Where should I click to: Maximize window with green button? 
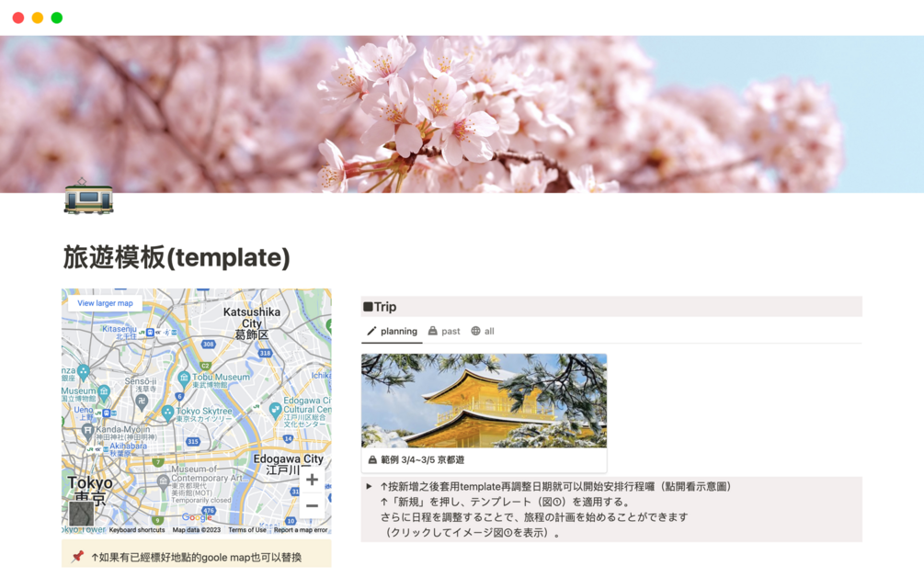coord(57,17)
